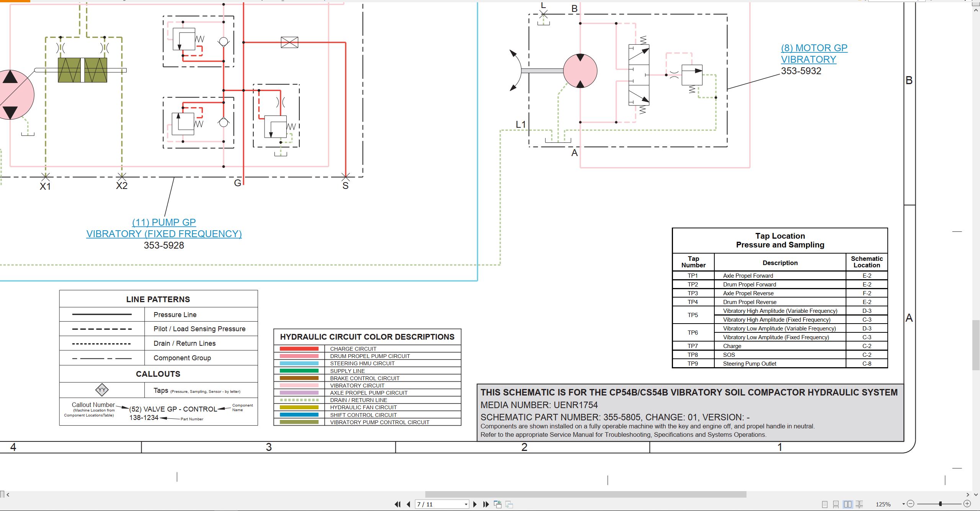Image resolution: width=980 pixels, height=511 pixels.
Task: Click the Component Group label
Action: pyautogui.click(x=182, y=358)
